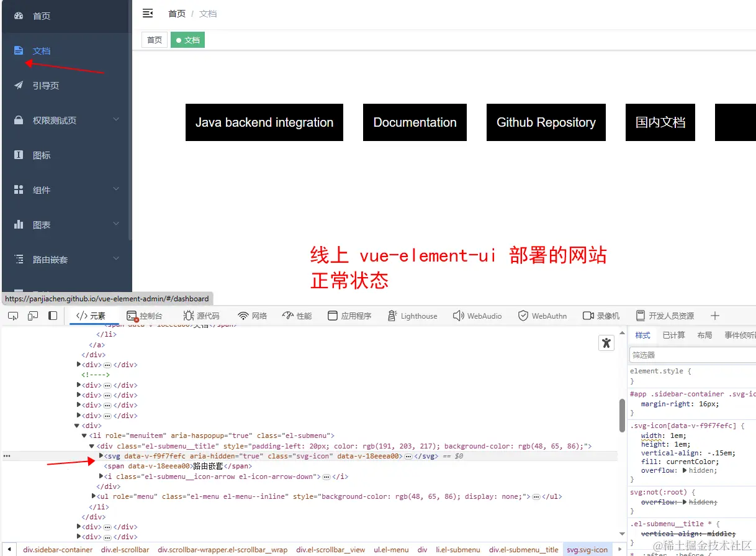
Task: Click the document icon beside 文档
Action: click(19, 51)
